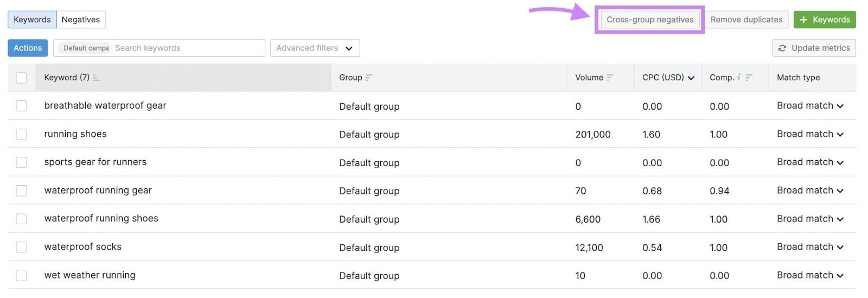The height and width of the screenshot is (298, 868).
Task: Show the Comp. column info tooltip icon
Action: 738,78
